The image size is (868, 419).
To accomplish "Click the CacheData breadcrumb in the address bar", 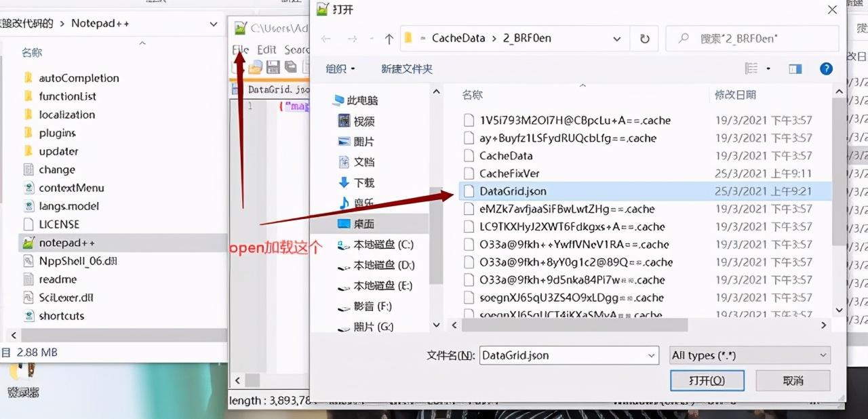I will pos(458,39).
